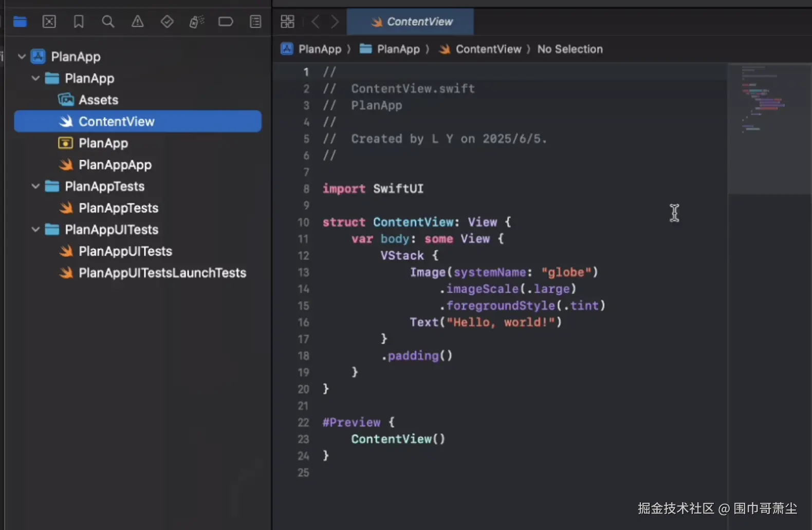Click the Assets catalog icon
812x530 pixels.
pyautogui.click(x=66, y=100)
